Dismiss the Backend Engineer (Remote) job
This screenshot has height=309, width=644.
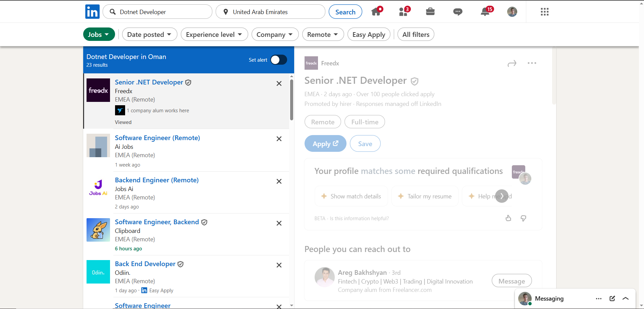pos(279,181)
